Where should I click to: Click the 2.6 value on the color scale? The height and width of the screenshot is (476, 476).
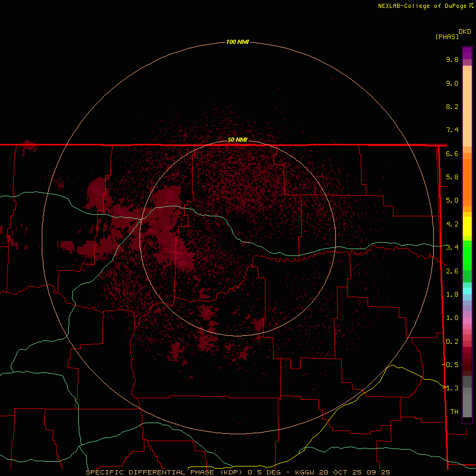pos(452,271)
